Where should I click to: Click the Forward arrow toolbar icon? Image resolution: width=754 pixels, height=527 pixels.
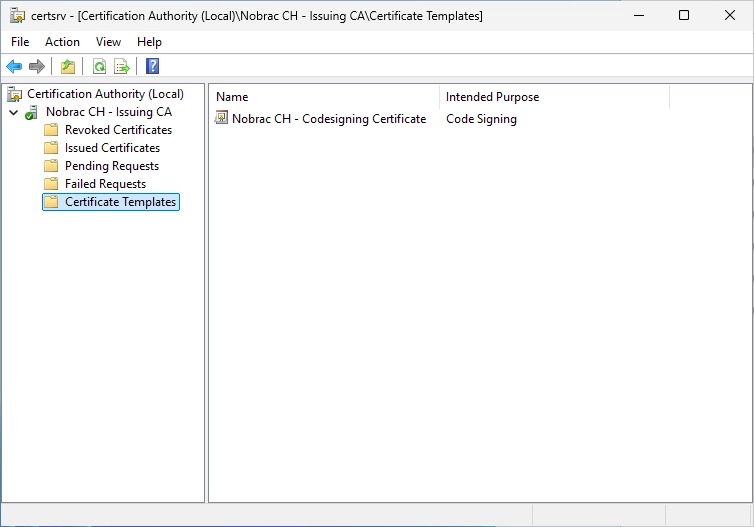pyautogui.click(x=37, y=66)
